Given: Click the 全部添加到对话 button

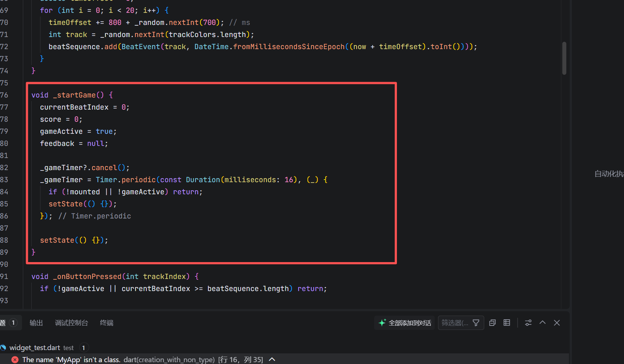Looking at the screenshot, I should pyautogui.click(x=405, y=323).
